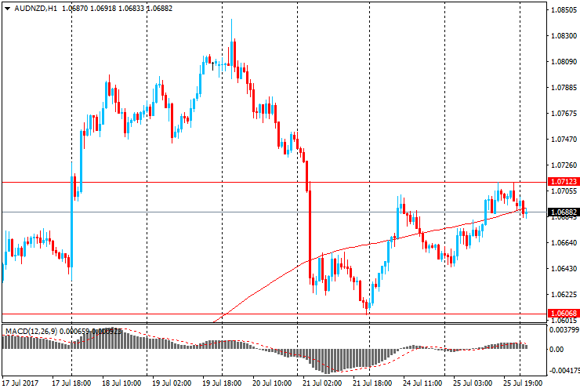Click the 19 Jul 02:00 time label
The width and height of the screenshot is (580, 392).
[172, 383]
